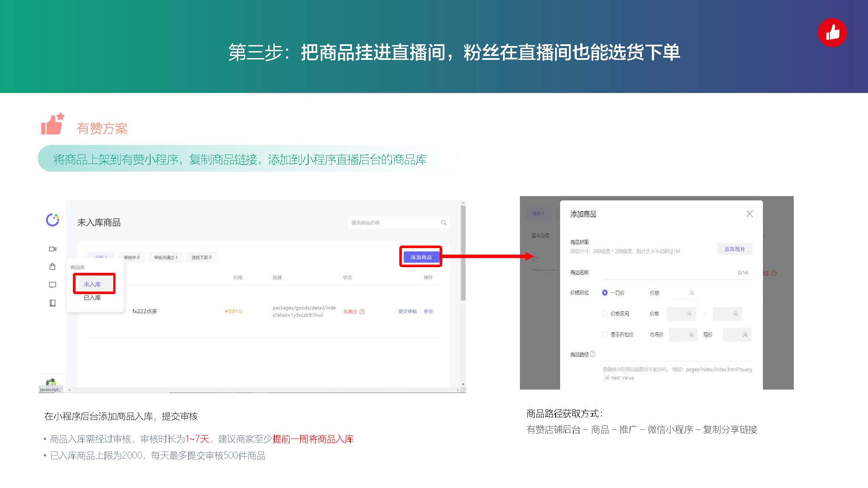Open the book/document sidebar icon
The image size is (868, 488).
(53, 303)
